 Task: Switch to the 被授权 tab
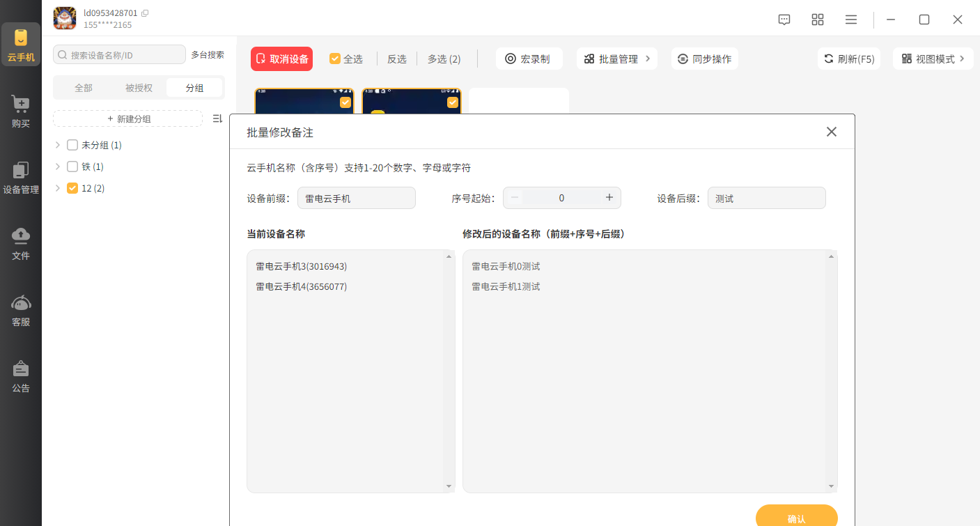click(139, 88)
